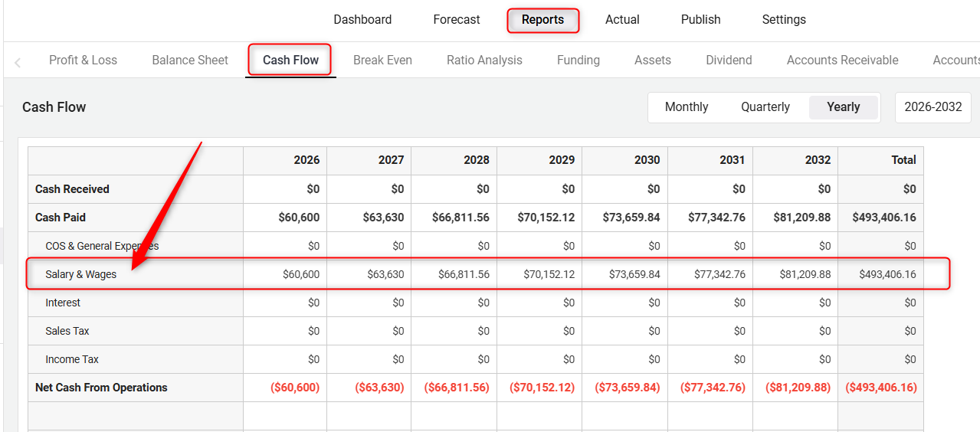980x432 pixels.
Task: Select the Monthly view toggle
Action: point(687,107)
